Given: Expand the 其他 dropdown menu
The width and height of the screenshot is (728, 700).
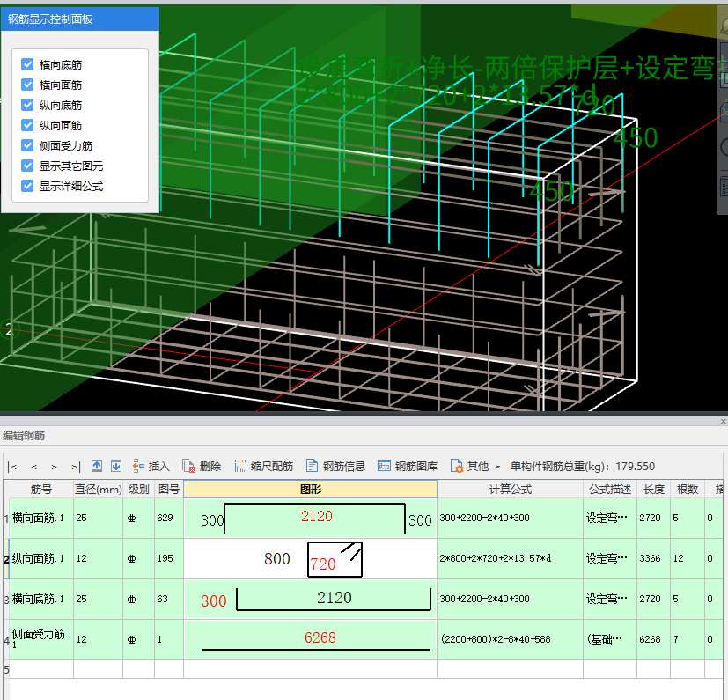Looking at the screenshot, I should (x=476, y=466).
